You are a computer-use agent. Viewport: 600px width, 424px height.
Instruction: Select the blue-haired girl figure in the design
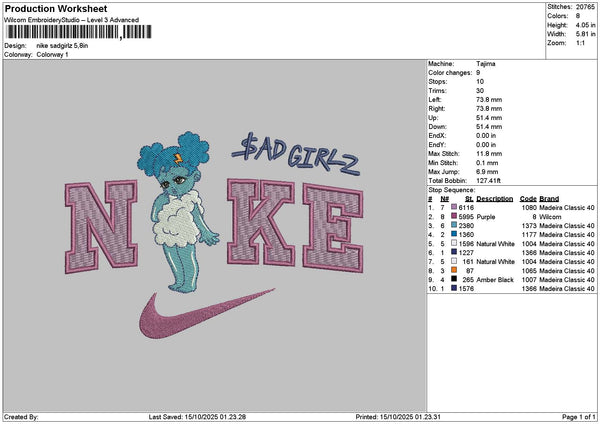[x=178, y=212]
